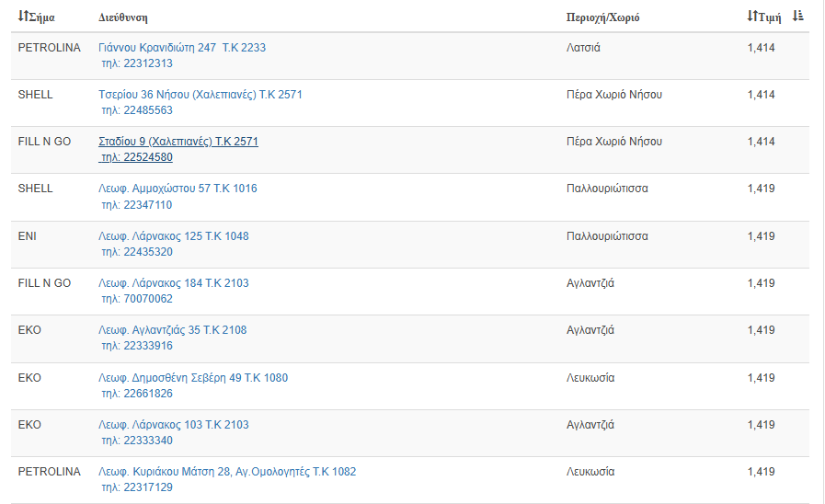Open Λεωφ. Λάρνακος 103 address link
The height and width of the screenshot is (504, 825).
[173, 425]
